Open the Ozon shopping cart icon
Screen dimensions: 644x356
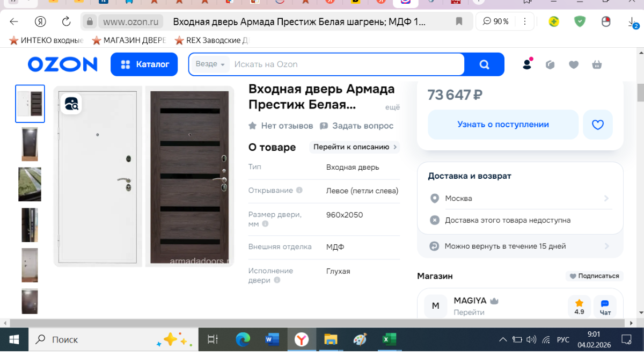pyautogui.click(x=597, y=65)
